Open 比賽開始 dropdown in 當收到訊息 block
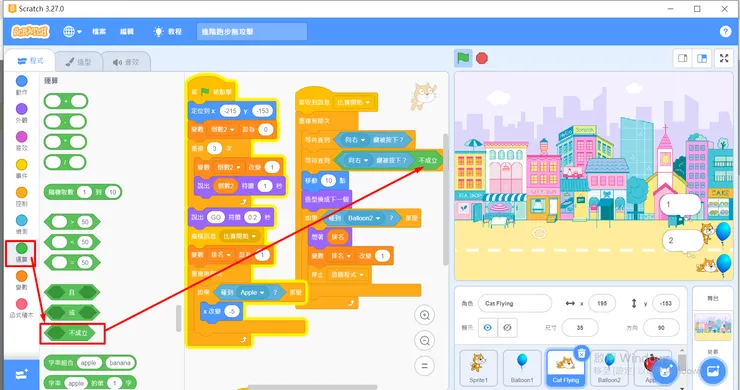The width and height of the screenshot is (740, 390). pyautogui.click(x=353, y=102)
